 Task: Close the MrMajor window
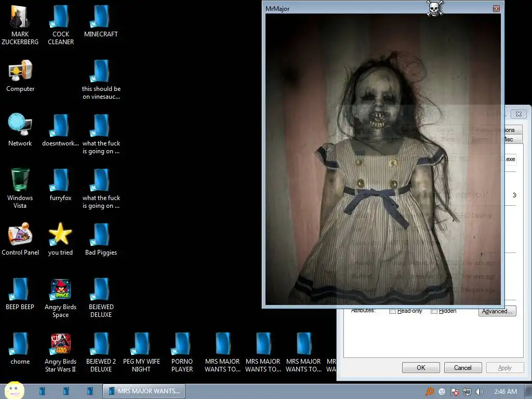point(496,8)
